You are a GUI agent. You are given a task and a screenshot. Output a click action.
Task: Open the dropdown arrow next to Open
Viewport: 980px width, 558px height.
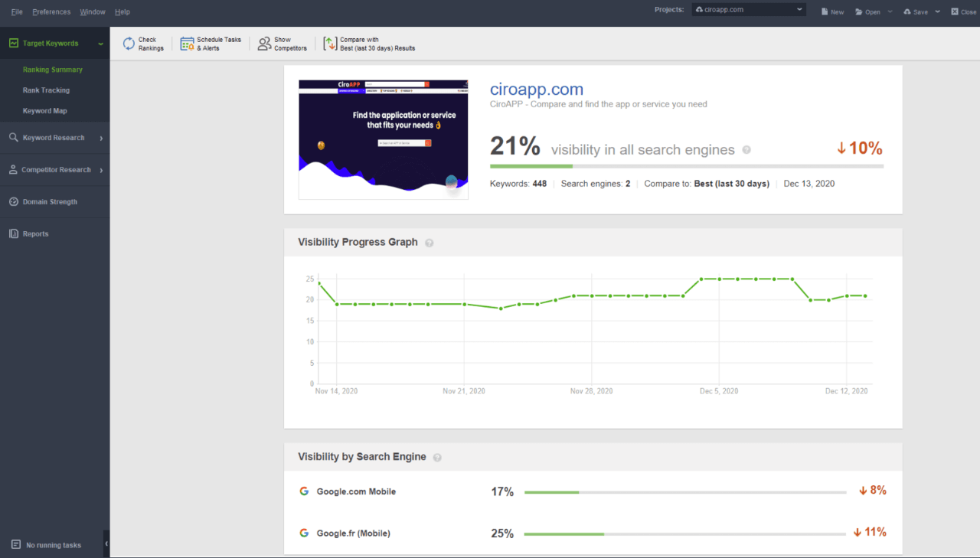(890, 11)
